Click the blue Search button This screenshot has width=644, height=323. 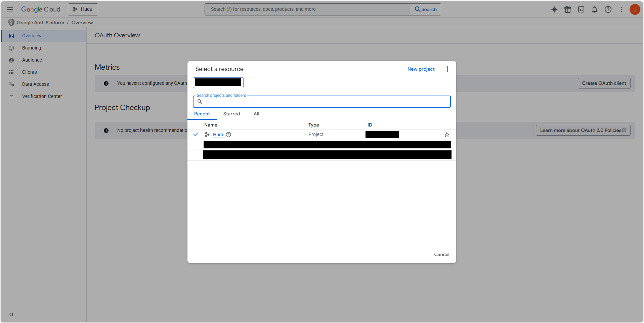click(426, 9)
